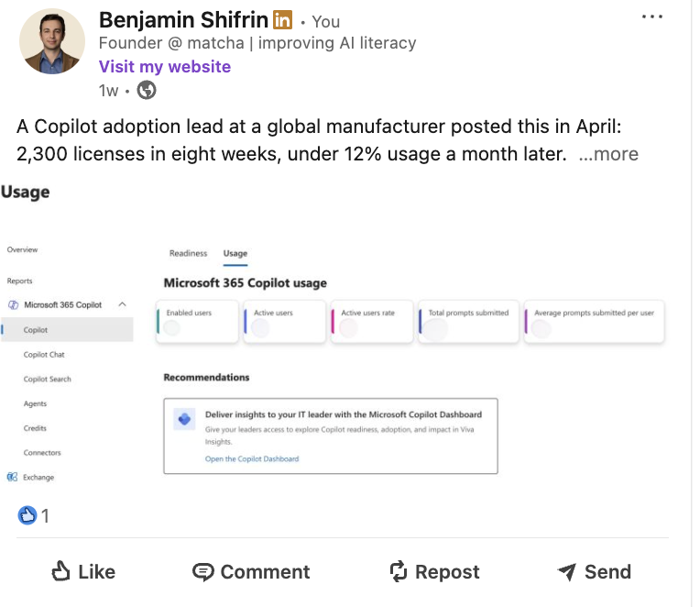Select the Usage tab
Viewport: 700px width, 607px height.
tap(235, 254)
